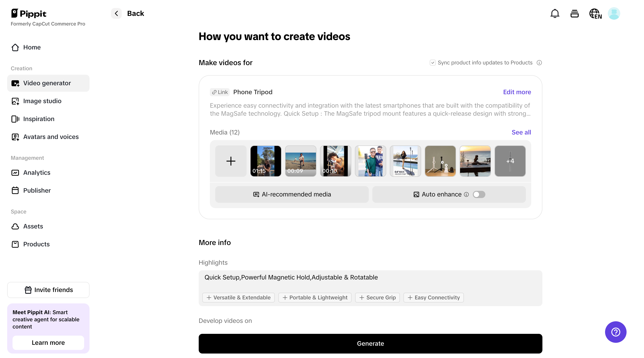
Task: Go to the Home menu item
Action: click(32, 47)
